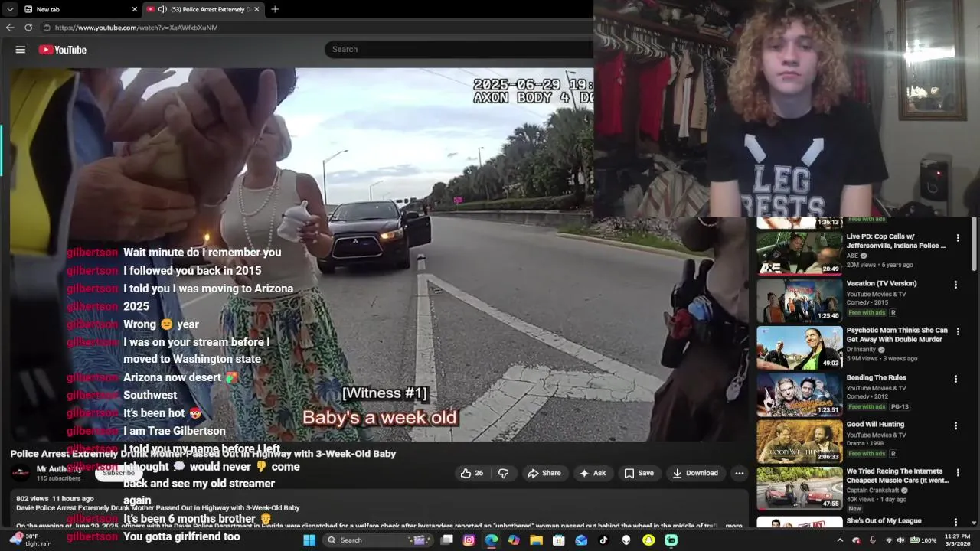Image resolution: width=980 pixels, height=551 pixels.
Task: Open Bending The Rules movie title
Action: (876, 377)
